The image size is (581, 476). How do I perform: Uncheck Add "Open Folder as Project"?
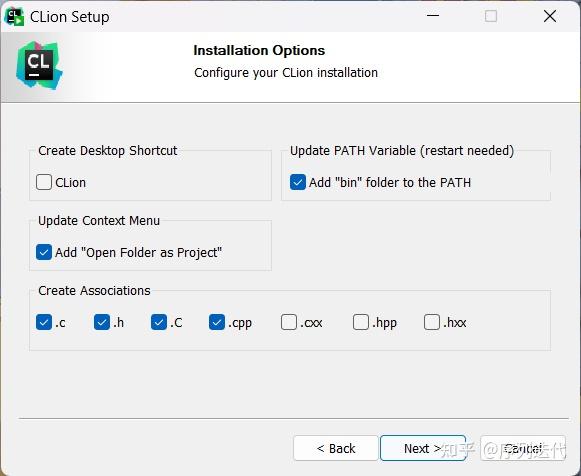click(44, 252)
